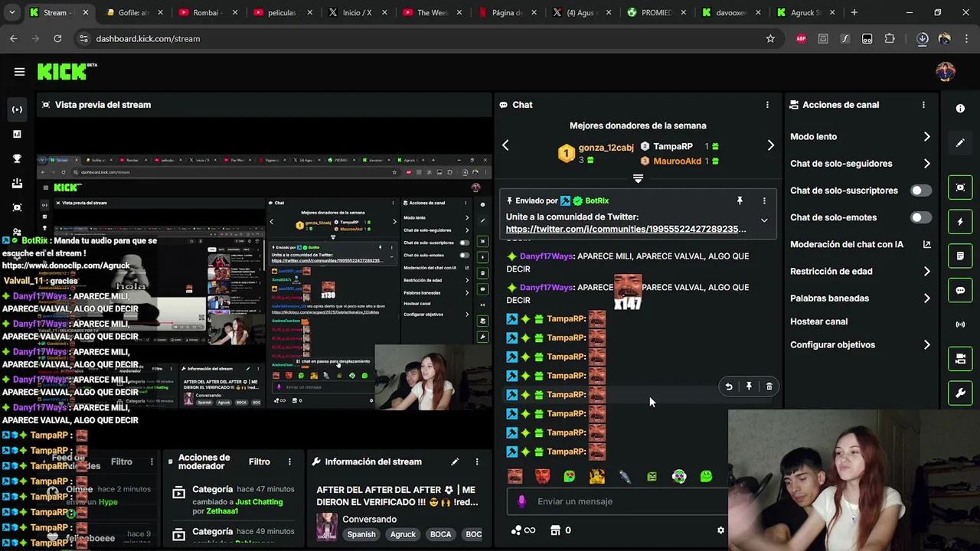Image resolution: width=980 pixels, height=551 pixels.
Task: Expand Chat de solo-seguidores options
Action: pos(926,164)
